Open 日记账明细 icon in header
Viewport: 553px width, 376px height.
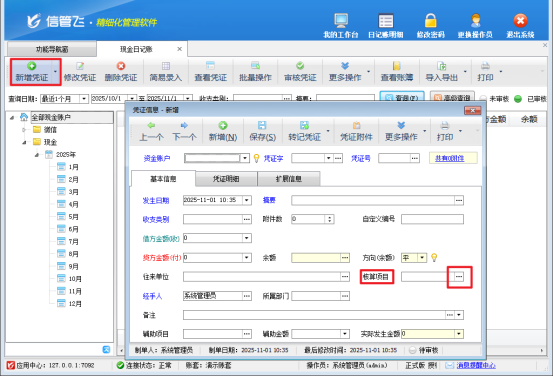386,21
